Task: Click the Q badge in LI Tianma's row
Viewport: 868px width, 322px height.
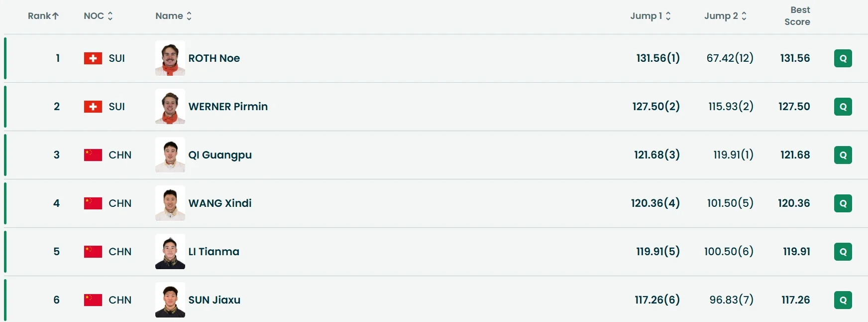Action: [x=843, y=252]
